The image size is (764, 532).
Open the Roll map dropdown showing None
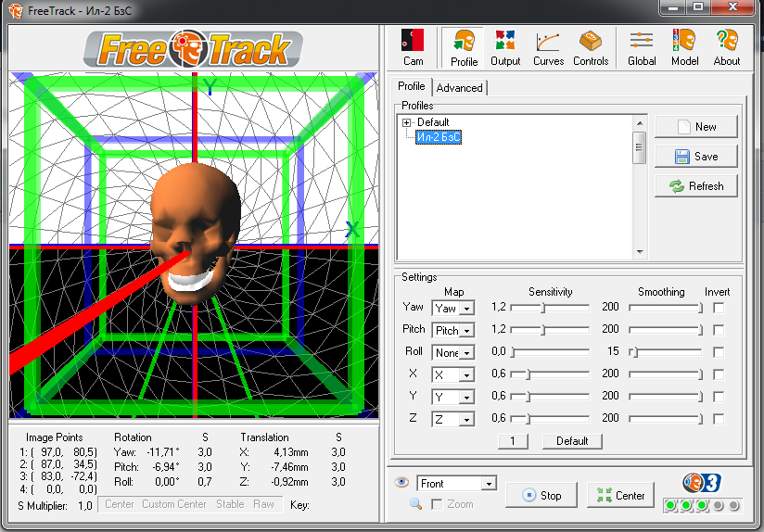(x=466, y=353)
